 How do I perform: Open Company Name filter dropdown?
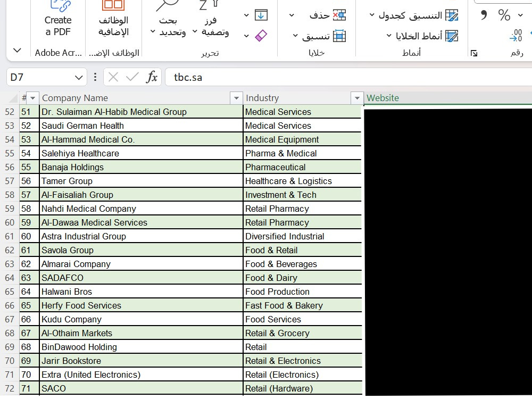point(236,98)
